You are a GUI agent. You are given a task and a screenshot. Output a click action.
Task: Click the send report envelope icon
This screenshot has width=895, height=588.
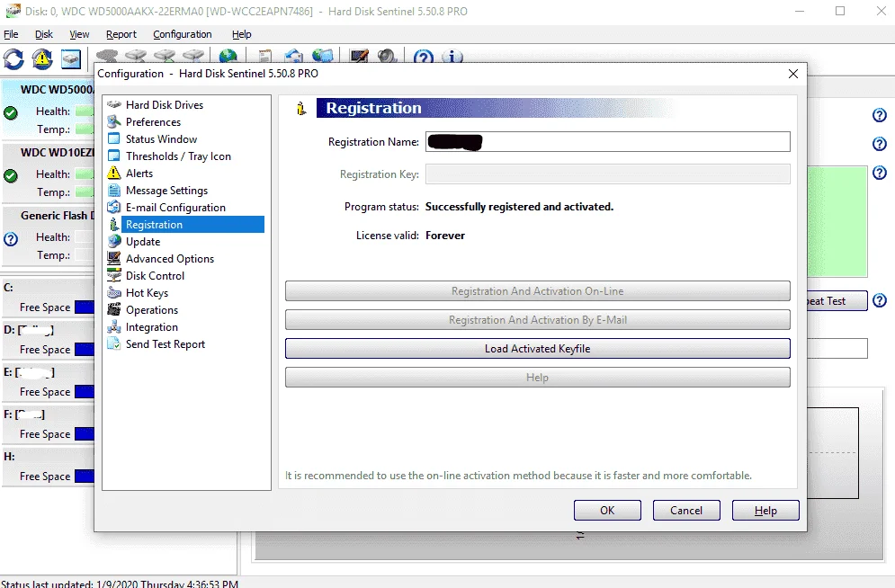[x=294, y=56]
